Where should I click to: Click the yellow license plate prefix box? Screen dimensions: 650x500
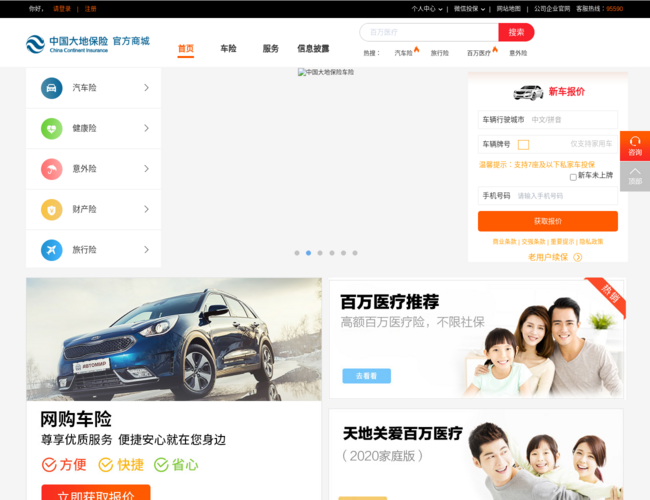pos(523,144)
